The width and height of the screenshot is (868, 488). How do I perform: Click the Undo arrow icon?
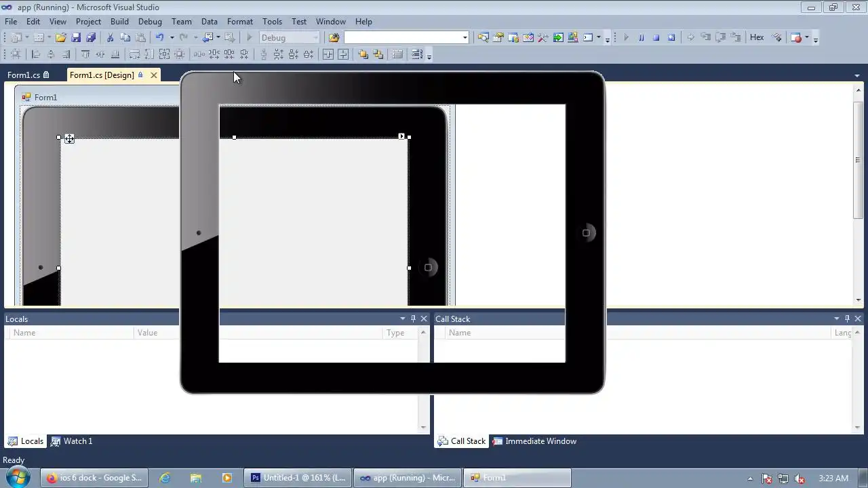159,38
